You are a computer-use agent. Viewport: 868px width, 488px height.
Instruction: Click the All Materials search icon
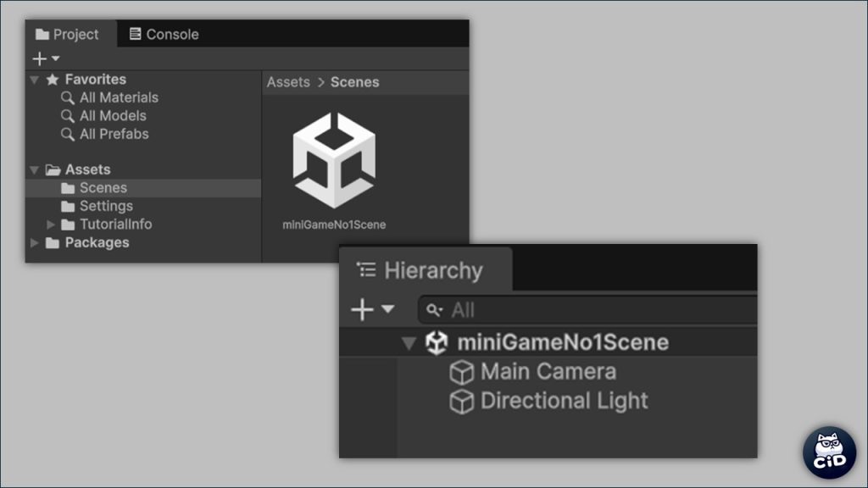(68, 98)
